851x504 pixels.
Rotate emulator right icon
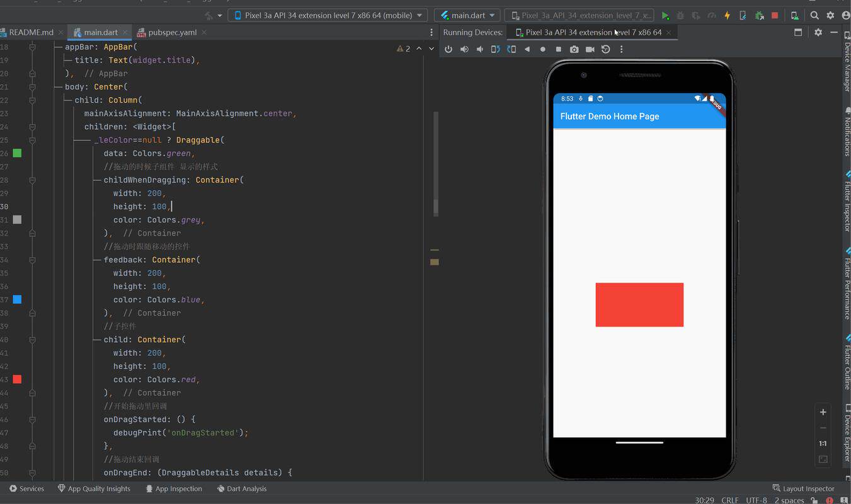(x=511, y=49)
